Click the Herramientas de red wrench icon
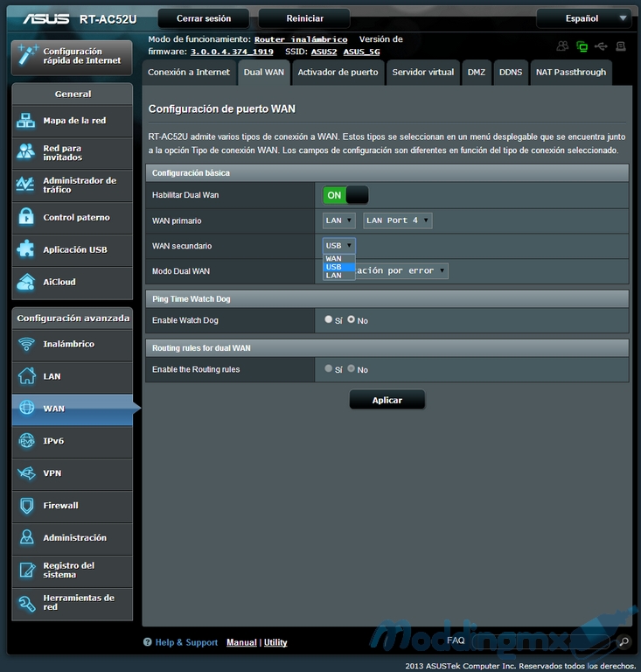Image resolution: width=641 pixels, height=672 pixels. [x=26, y=603]
